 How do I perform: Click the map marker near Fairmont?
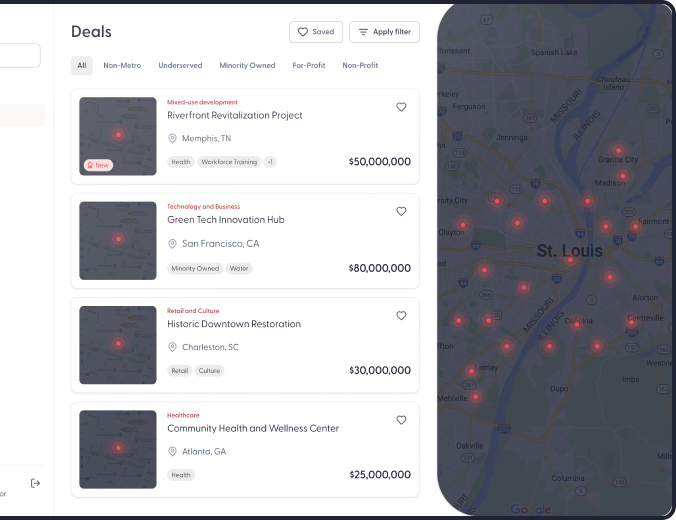[635, 226]
